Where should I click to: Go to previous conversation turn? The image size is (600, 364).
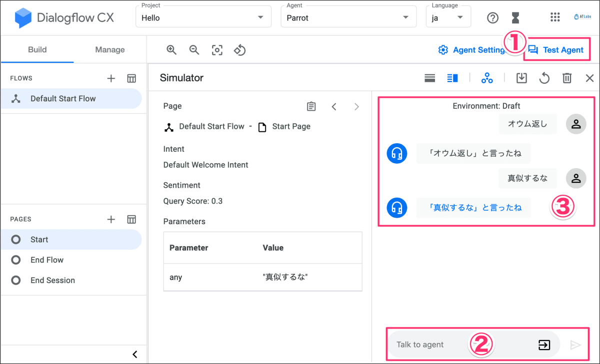point(334,106)
